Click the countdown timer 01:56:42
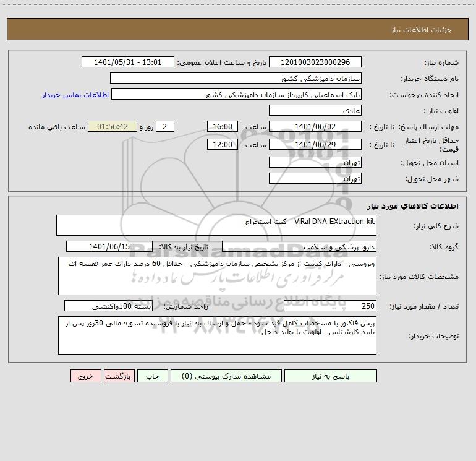476x461 pixels. click(113, 126)
